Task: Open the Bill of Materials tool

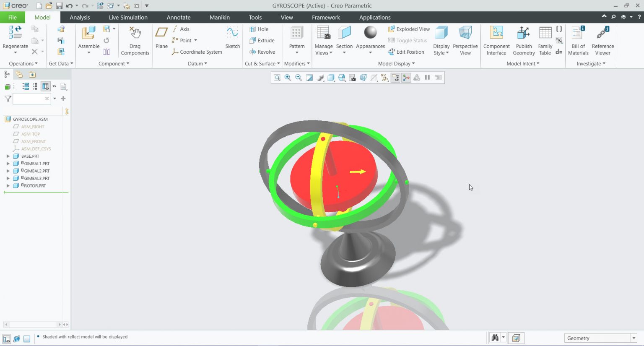Action: [x=578, y=40]
